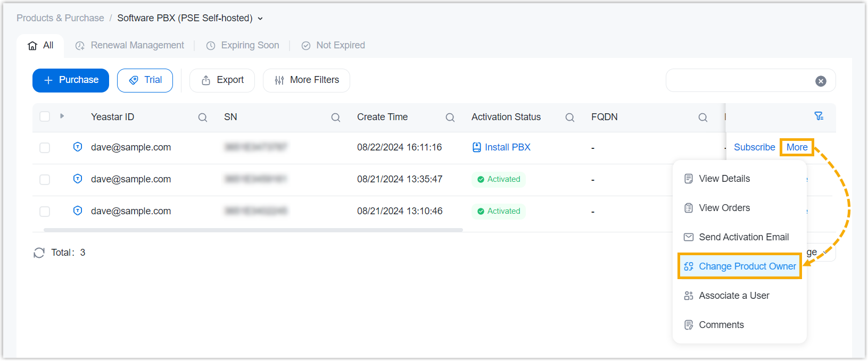Toggle the select-all checkbox in table header

tap(45, 116)
